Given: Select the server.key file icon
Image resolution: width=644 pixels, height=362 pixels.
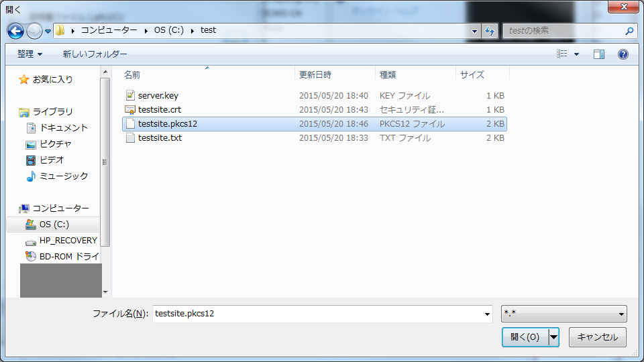Looking at the screenshot, I should pyautogui.click(x=130, y=96).
